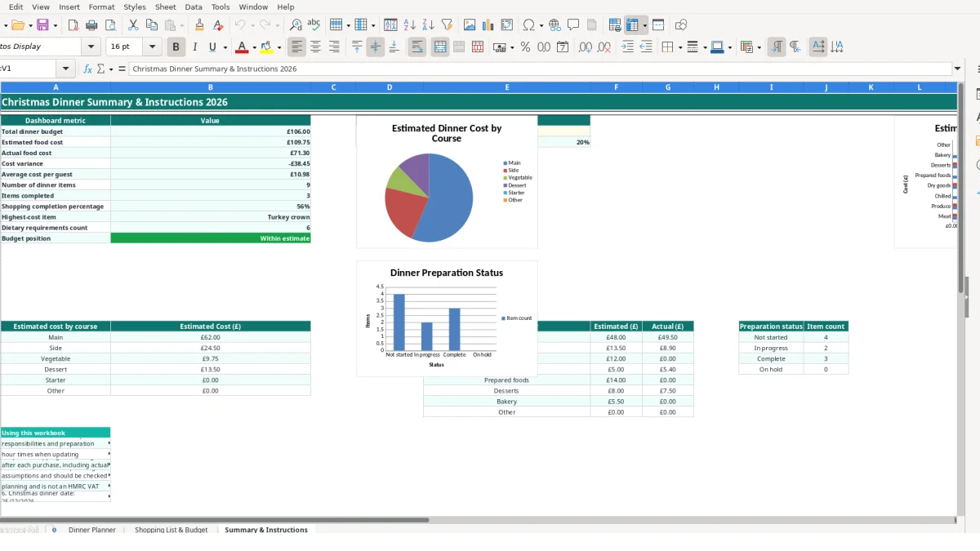Viewport: 980px width, 551px height.
Task: Open the font size dropdown
Action: (152, 47)
